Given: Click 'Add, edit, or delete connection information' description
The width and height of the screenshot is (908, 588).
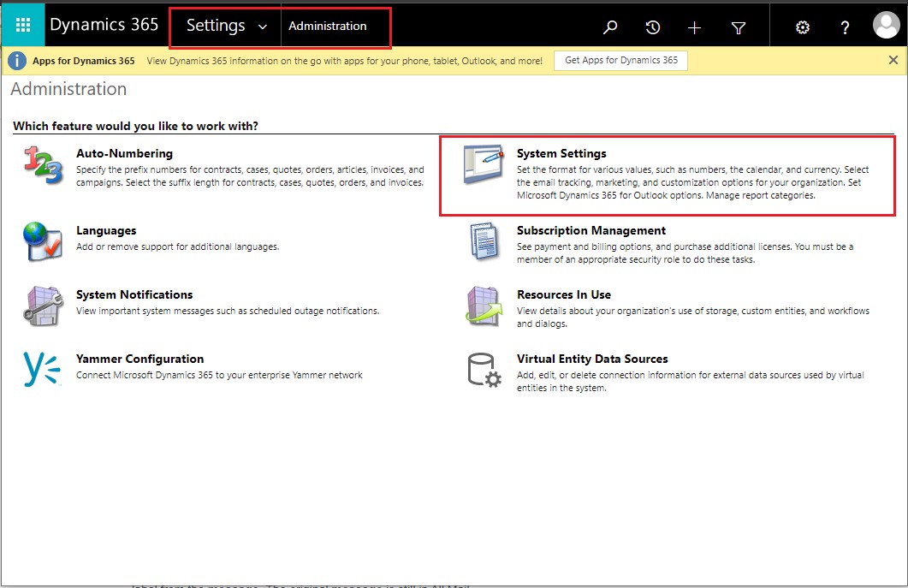Looking at the screenshot, I should (x=691, y=382).
